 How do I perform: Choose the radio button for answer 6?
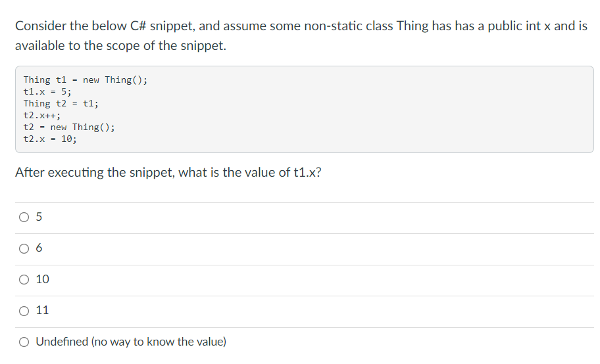(x=24, y=248)
